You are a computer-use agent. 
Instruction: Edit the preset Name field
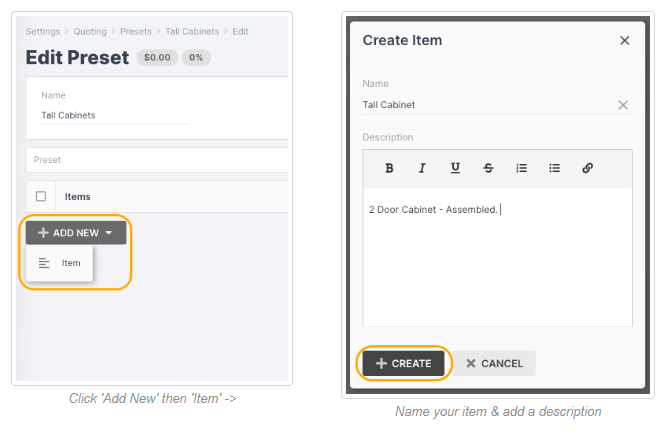tap(114, 115)
